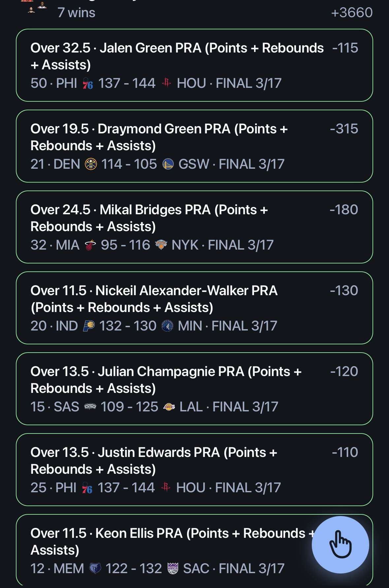Tap the Sacramento Kings logo

(x=173, y=569)
